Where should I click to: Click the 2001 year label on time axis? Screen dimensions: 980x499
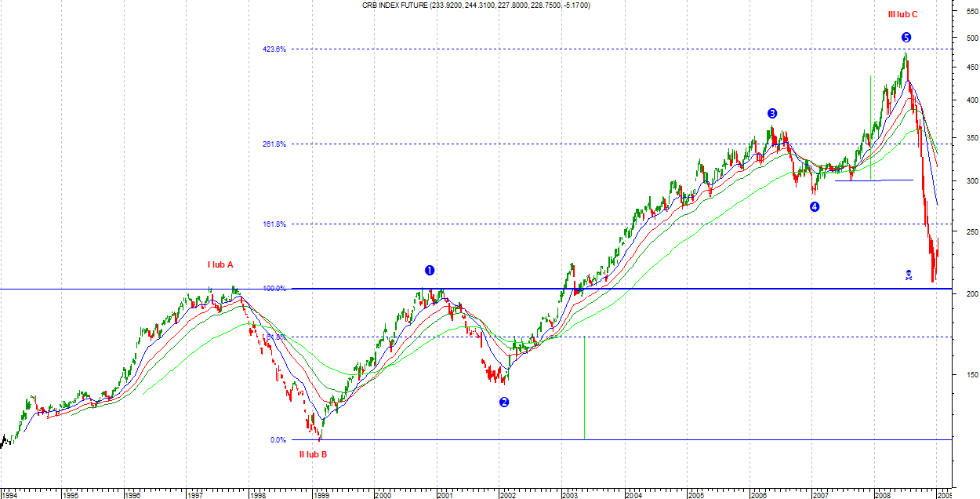(x=445, y=495)
